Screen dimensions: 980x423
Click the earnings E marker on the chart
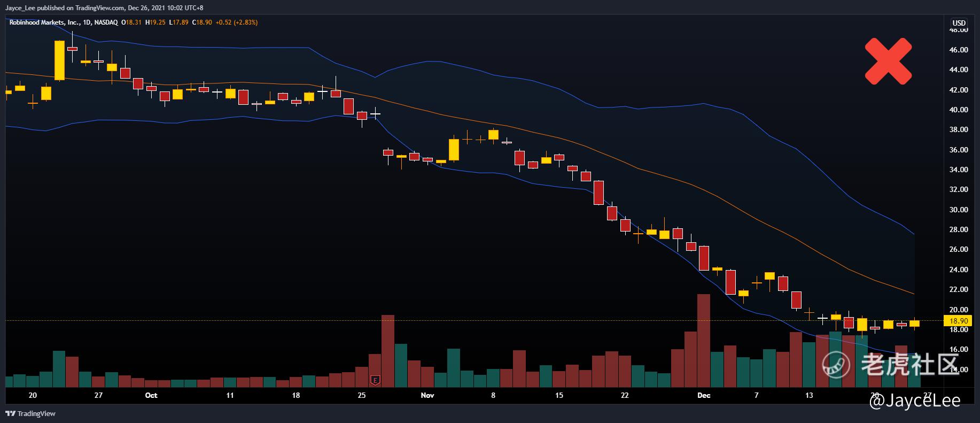point(375,380)
